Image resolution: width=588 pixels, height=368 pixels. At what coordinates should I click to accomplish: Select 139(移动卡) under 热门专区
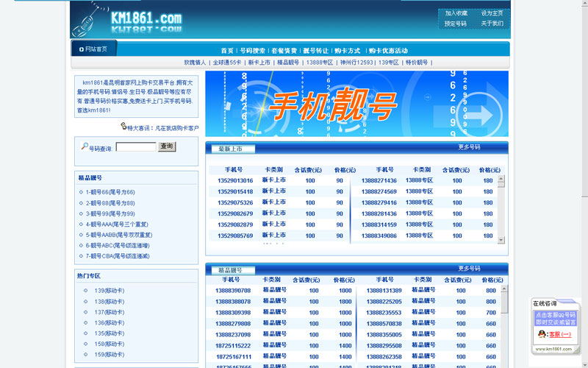[x=109, y=290]
